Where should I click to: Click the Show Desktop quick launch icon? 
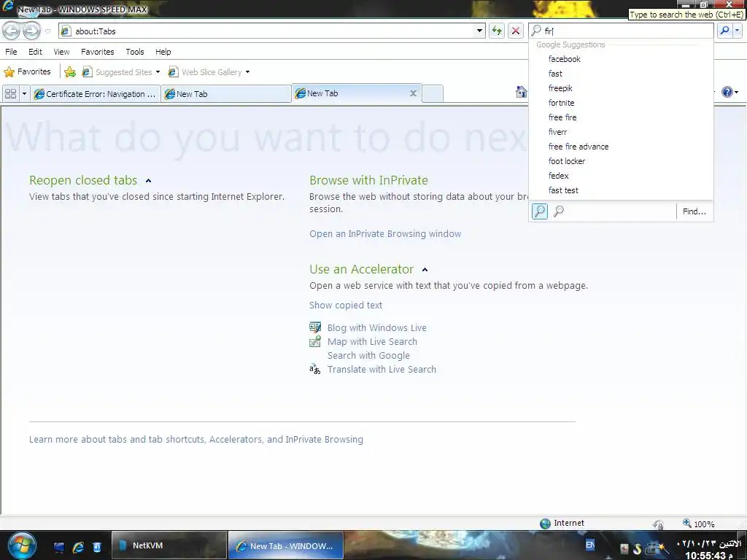[59, 547]
